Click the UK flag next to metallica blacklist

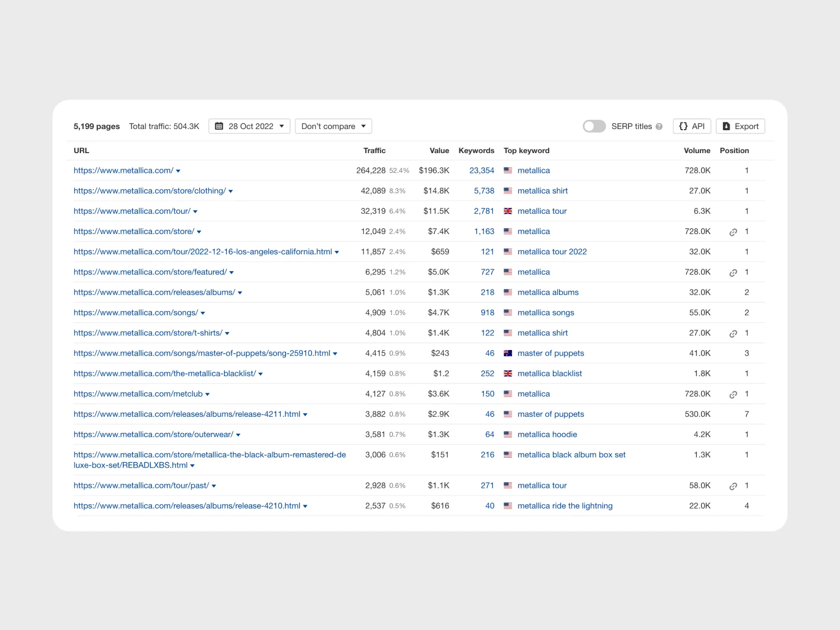coord(508,374)
